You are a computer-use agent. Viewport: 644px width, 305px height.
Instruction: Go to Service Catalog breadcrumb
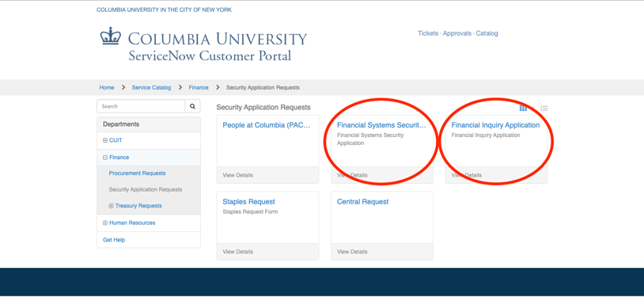151,88
